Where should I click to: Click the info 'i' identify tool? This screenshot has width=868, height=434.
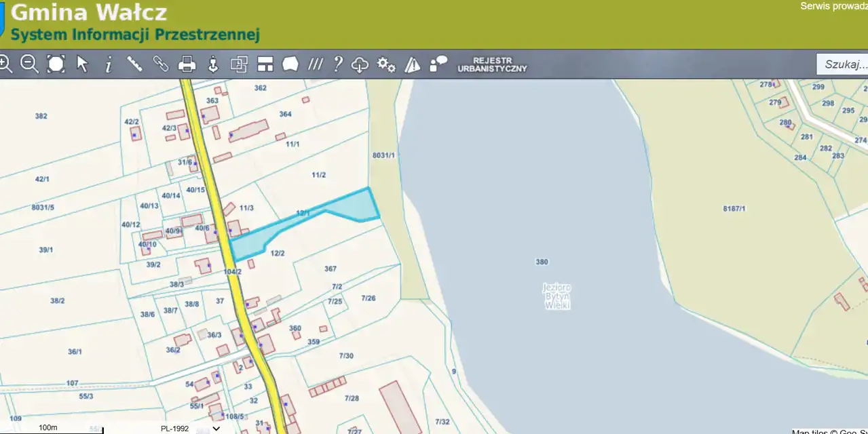pyautogui.click(x=108, y=64)
